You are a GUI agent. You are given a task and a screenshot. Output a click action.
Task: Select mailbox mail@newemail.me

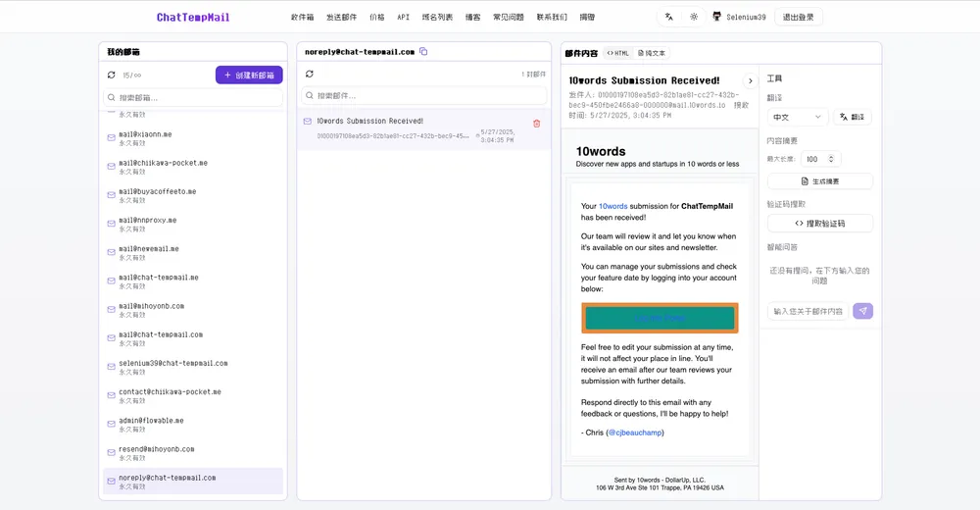click(x=193, y=253)
